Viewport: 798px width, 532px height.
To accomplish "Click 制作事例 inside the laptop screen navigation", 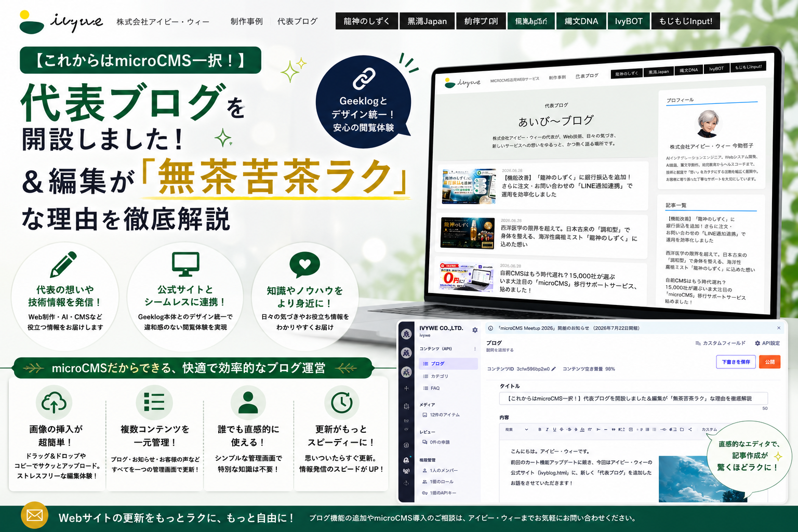I will [557, 77].
